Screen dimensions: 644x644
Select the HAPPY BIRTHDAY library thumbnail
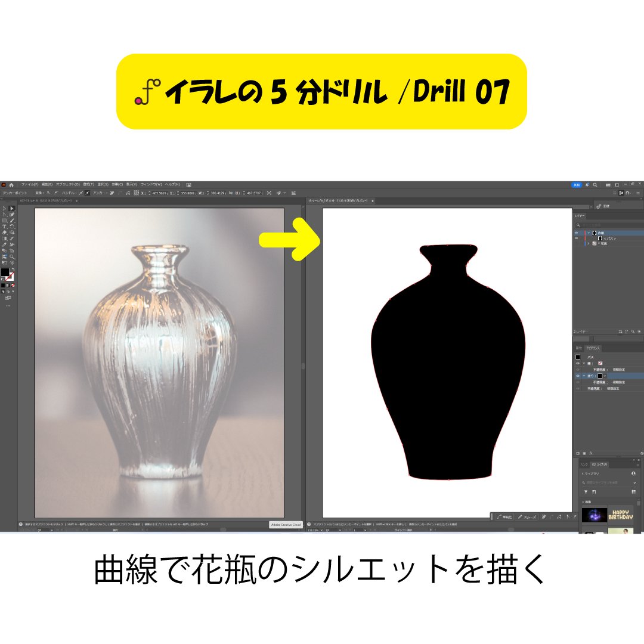pos(621,515)
